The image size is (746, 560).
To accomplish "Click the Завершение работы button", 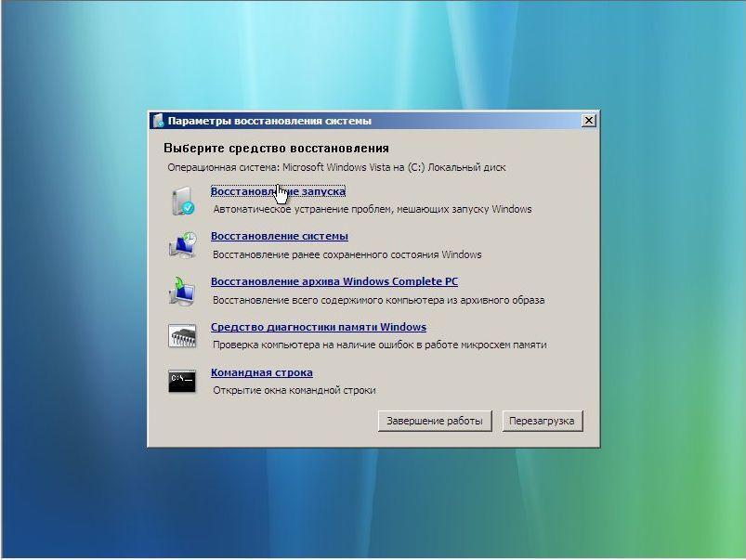I will tap(435, 421).
